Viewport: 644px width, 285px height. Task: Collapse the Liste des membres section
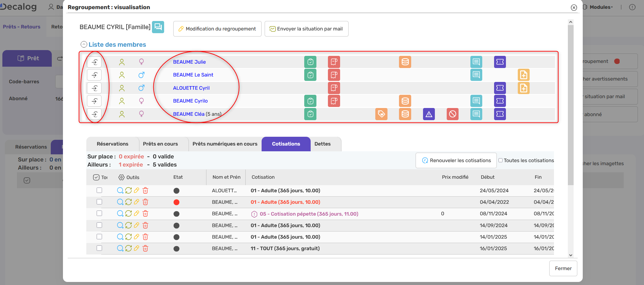pyautogui.click(x=84, y=44)
